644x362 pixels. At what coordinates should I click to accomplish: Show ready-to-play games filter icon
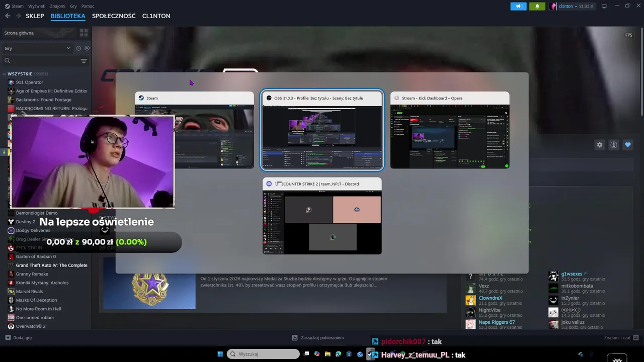[x=87, y=48]
